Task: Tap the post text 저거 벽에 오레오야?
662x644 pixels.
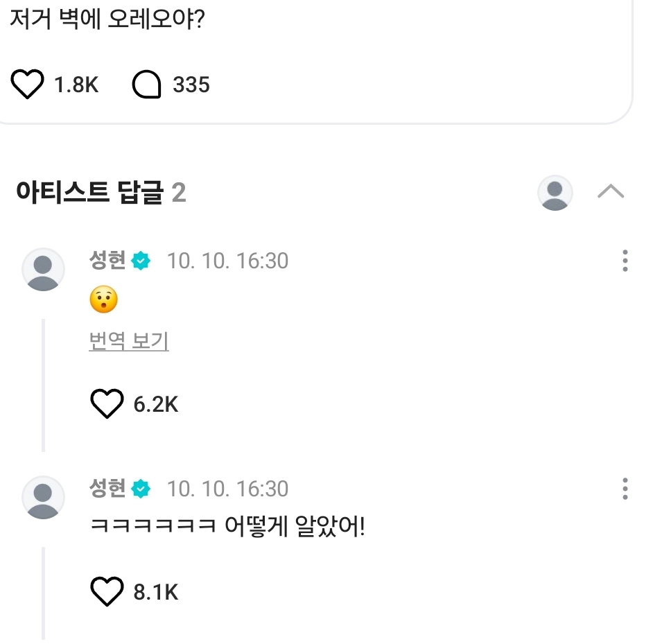Action: coord(107,19)
